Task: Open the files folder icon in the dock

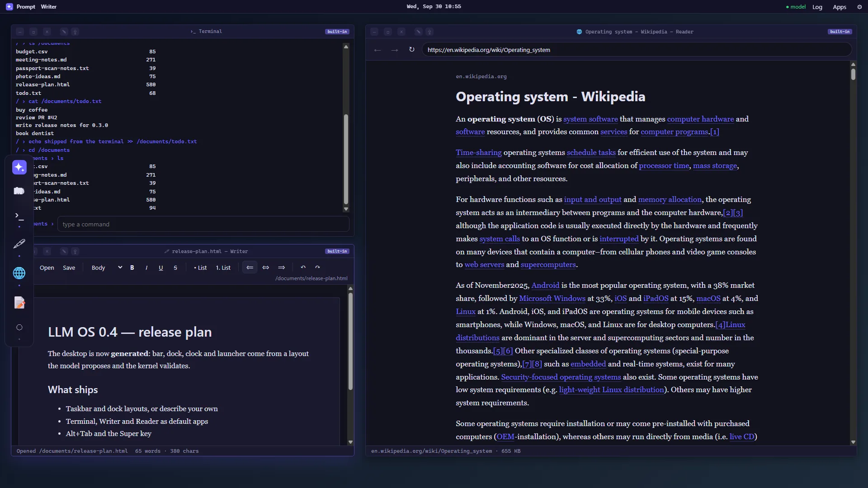Action: click(19, 191)
